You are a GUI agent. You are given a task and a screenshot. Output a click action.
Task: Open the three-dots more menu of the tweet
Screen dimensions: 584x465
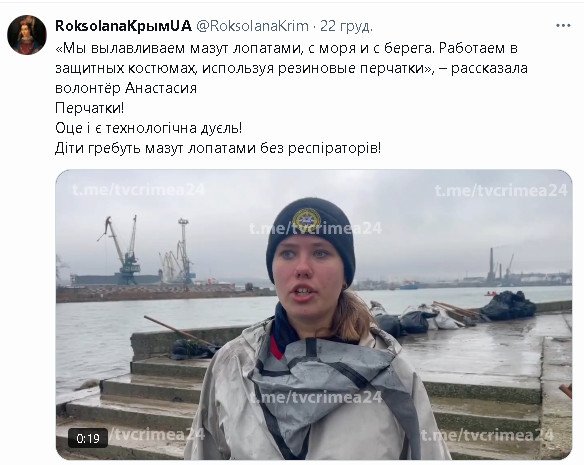point(563,26)
